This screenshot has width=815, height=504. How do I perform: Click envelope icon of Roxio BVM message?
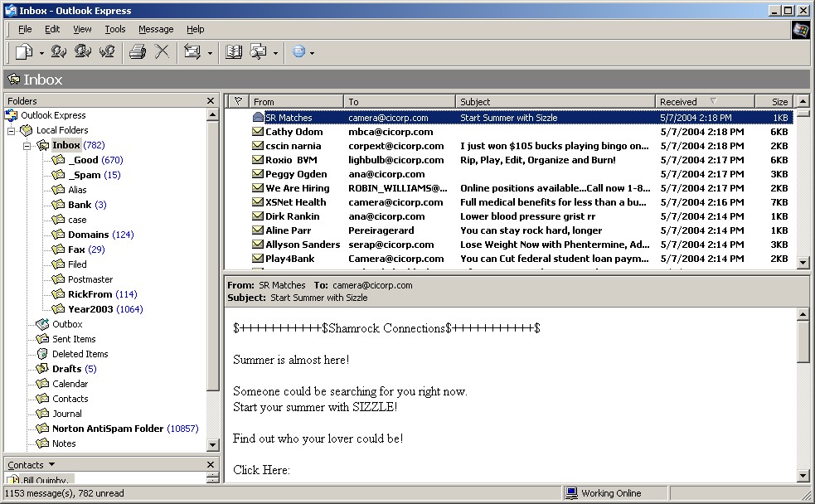click(x=258, y=160)
